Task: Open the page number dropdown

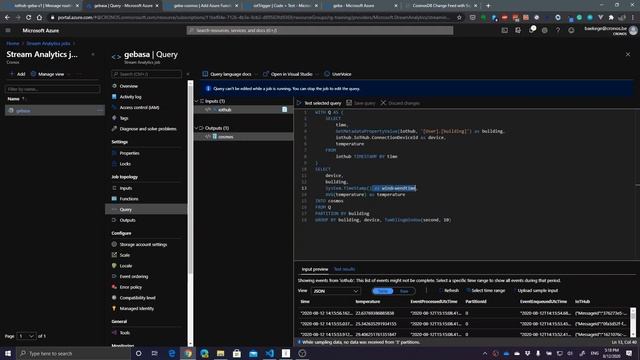Action: tap(26, 336)
